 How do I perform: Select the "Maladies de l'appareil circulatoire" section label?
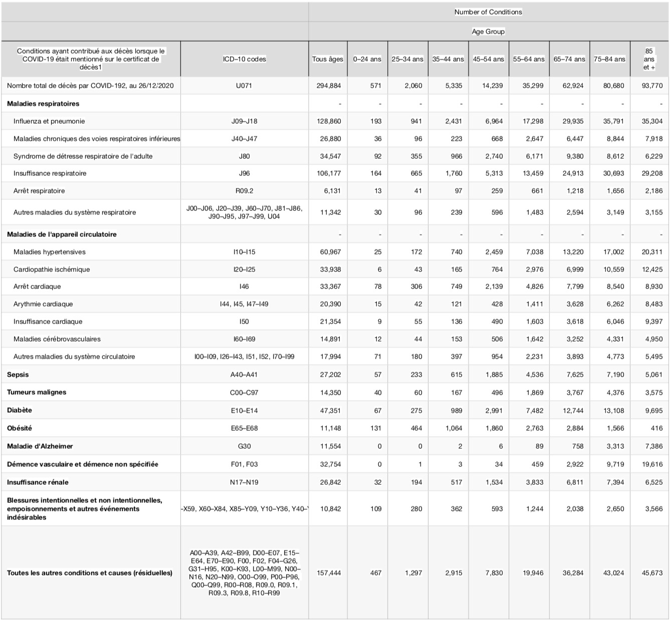tap(62, 234)
